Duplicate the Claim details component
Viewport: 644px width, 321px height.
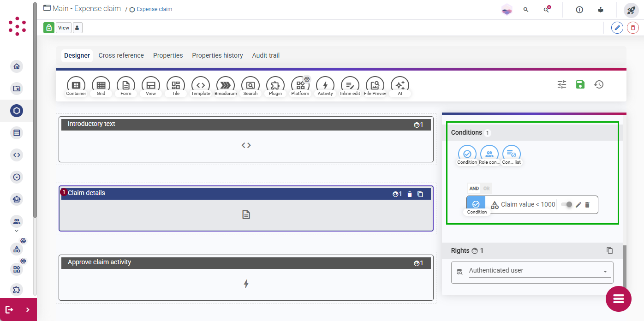[x=420, y=194]
